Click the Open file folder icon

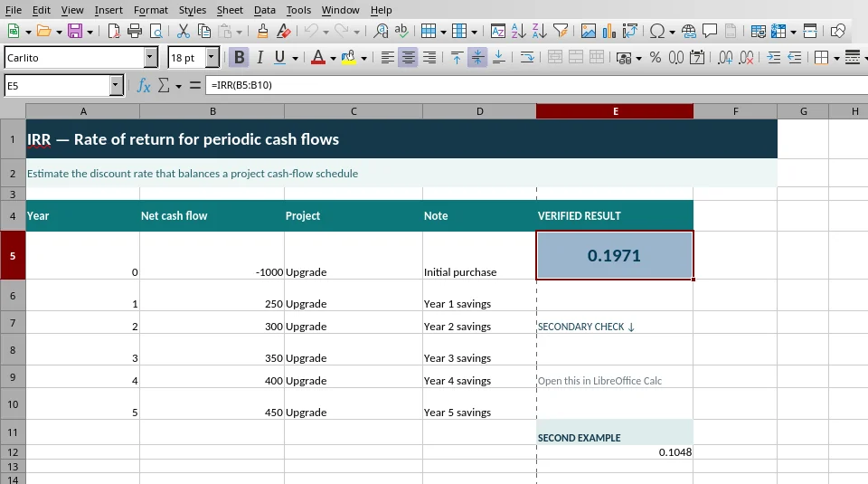point(43,31)
